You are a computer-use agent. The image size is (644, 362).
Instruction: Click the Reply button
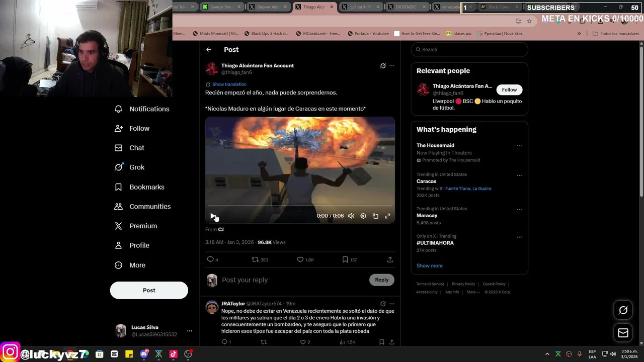click(x=382, y=280)
